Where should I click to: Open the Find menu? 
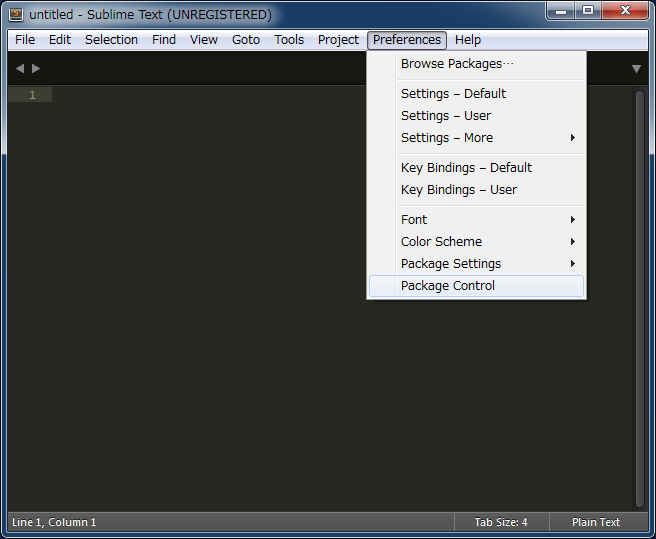click(x=164, y=40)
